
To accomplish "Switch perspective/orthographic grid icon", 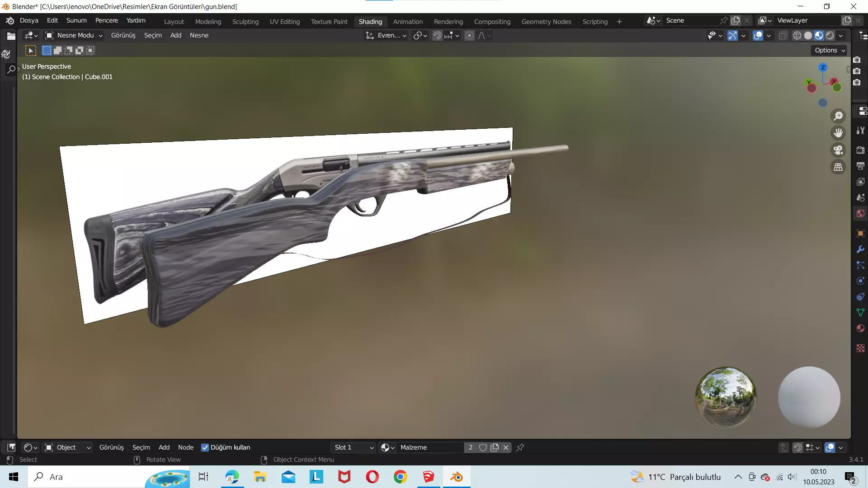I will (x=838, y=167).
